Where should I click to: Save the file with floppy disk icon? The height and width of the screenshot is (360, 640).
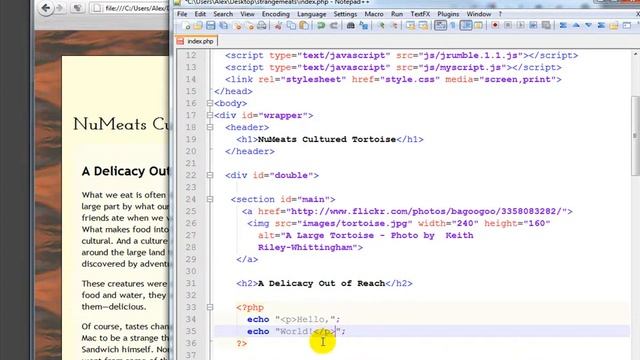pyautogui.click(x=211, y=26)
